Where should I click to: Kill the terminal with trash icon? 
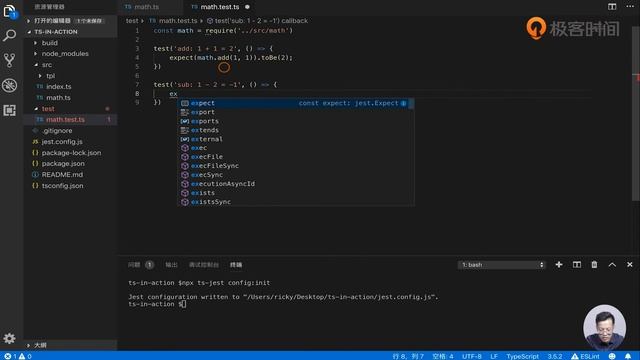coord(594,264)
